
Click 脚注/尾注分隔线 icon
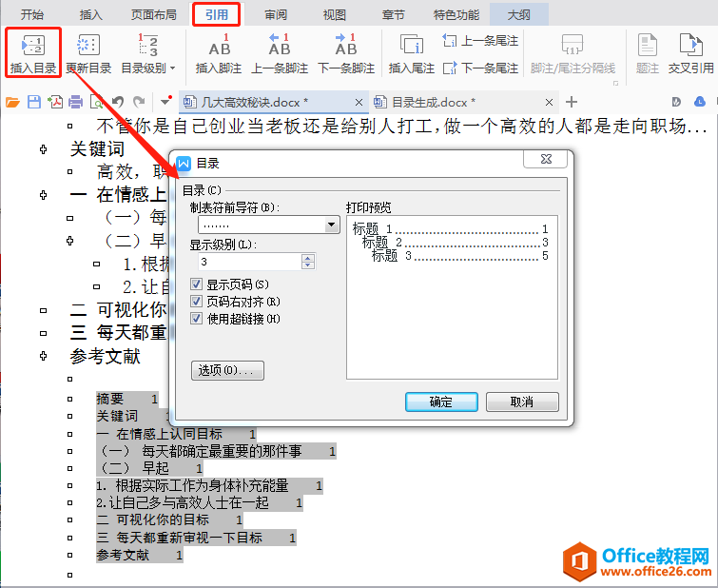tap(572, 45)
